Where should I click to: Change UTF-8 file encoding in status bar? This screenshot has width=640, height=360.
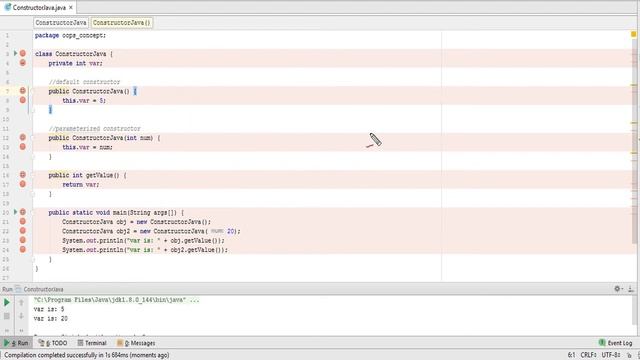611,355
